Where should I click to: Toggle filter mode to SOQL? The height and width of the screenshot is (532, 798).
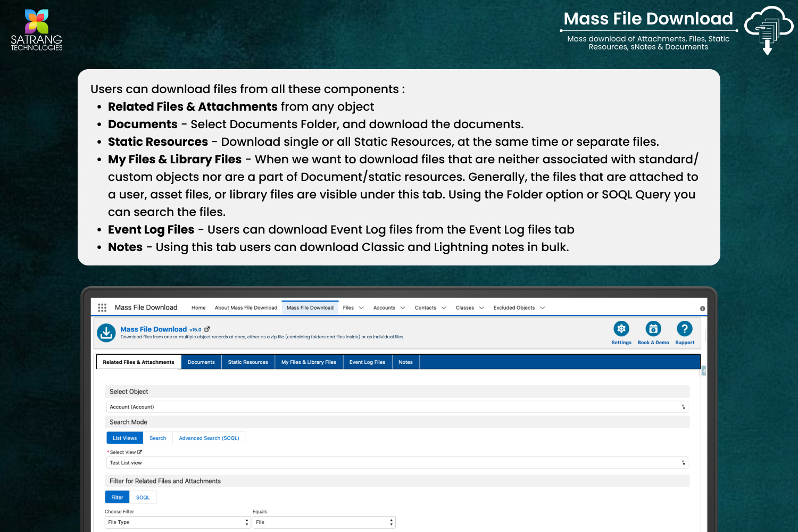pos(143,498)
